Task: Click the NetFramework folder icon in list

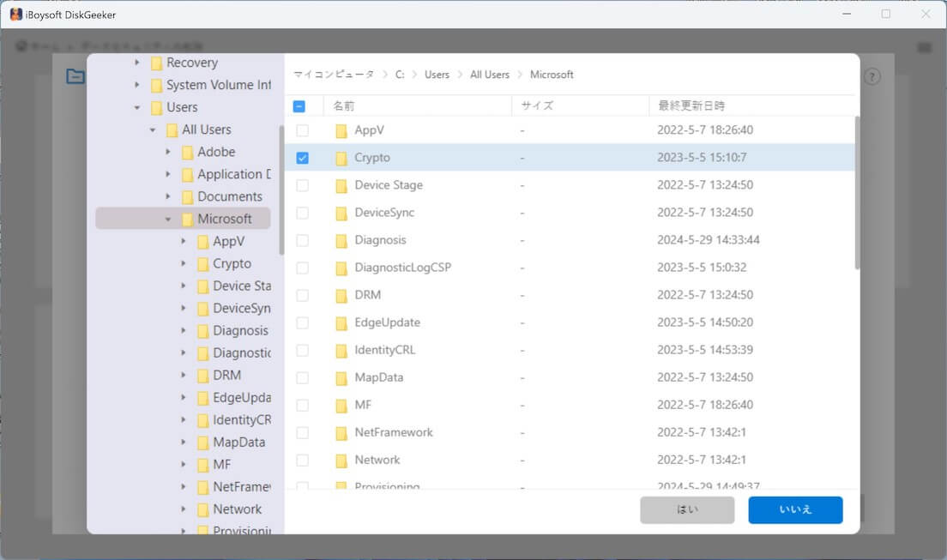Action: (x=341, y=432)
